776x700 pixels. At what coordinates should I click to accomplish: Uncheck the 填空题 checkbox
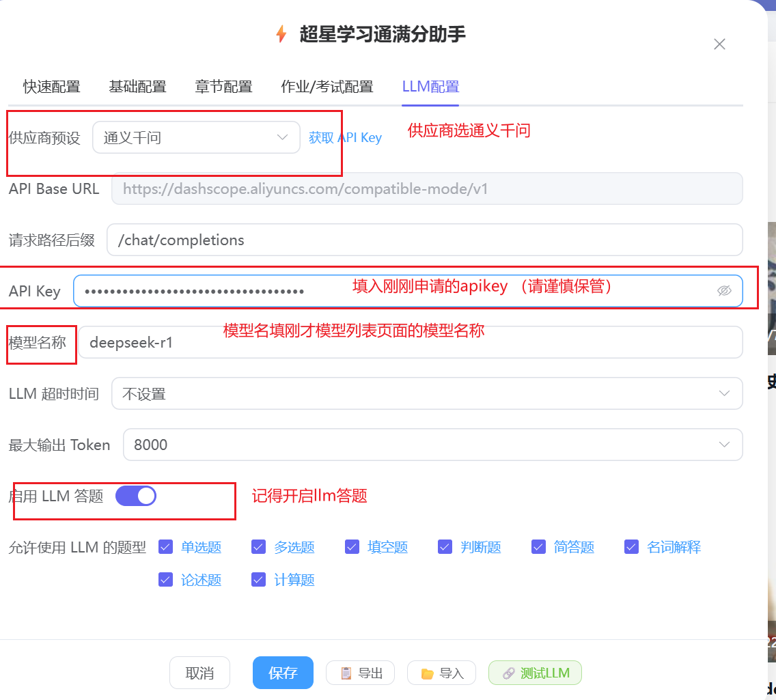352,547
